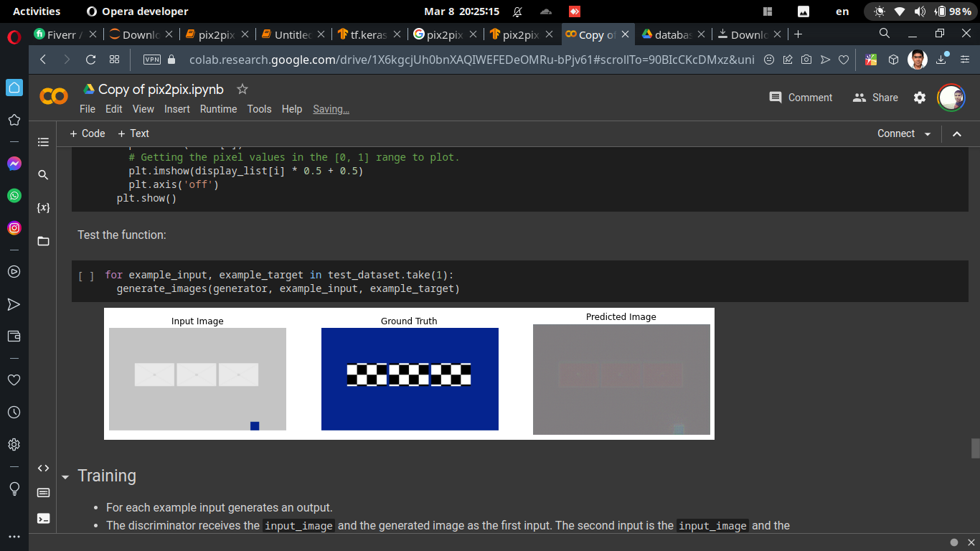Collapse the Training section
Screen dimensions: 980x551
pyautogui.click(x=65, y=476)
